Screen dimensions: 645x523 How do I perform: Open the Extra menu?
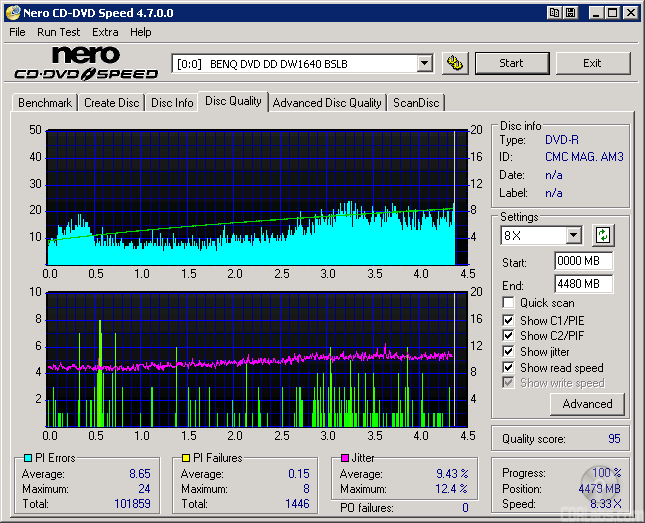click(105, 32)
